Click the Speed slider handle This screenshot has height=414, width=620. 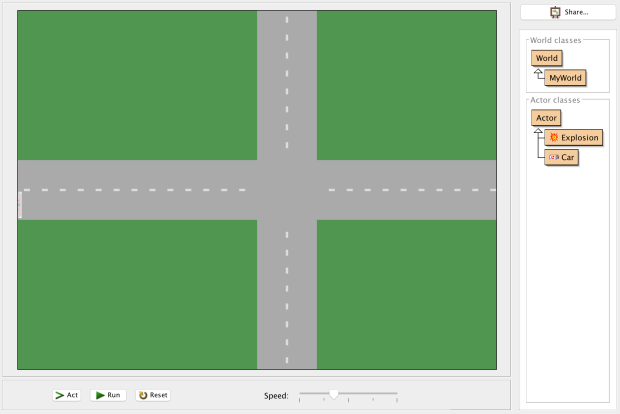point(333,394)
